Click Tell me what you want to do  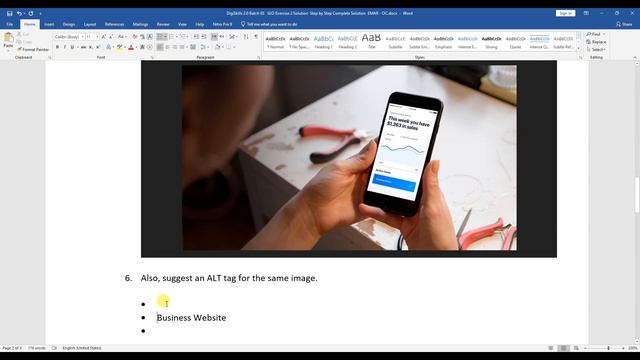pyautogui.click(x=269, y=24)
